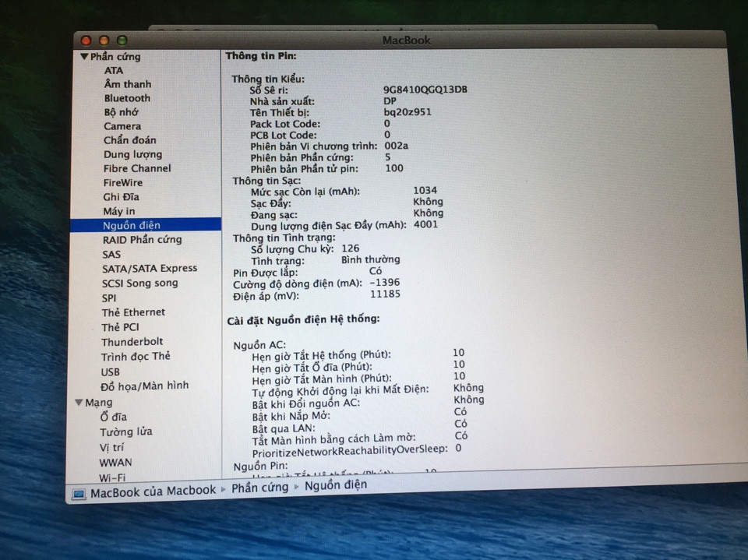This screenshot has height=560, width=748.
Task: Select Thẻ PCI entry
Action: (x=120, y=327)
